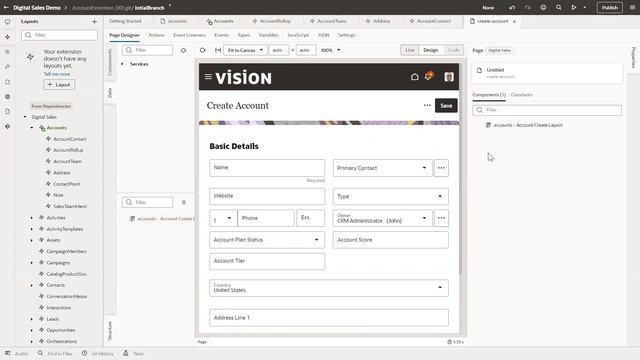Click the hamburger menu in Vision header

pyautogui.click(x=208, y=76)
